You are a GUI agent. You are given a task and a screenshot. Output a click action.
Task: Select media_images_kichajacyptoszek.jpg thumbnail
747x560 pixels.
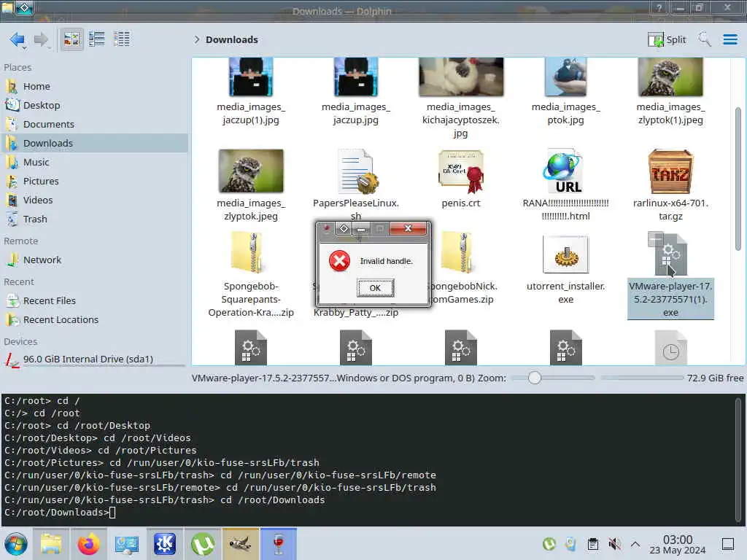coord(461,77)
